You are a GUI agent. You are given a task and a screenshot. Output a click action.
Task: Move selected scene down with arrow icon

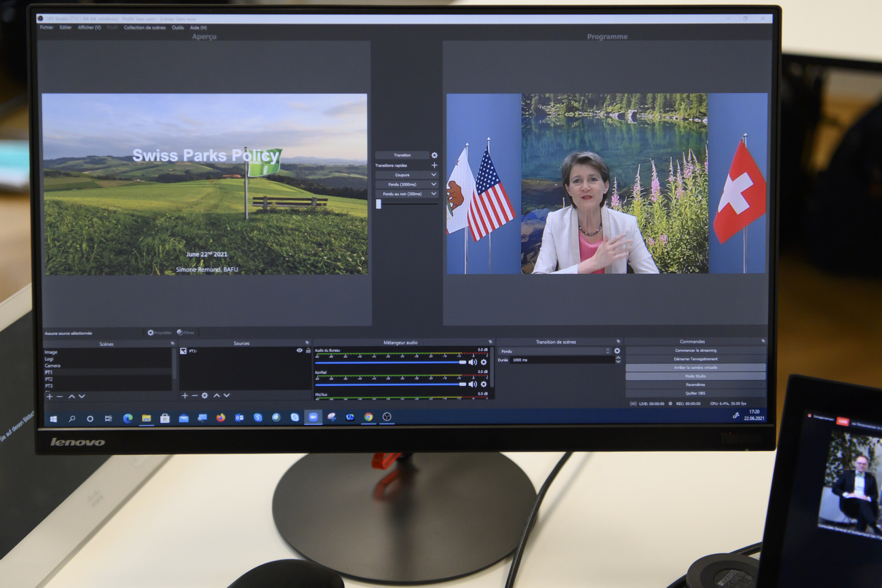click(81, 396)
